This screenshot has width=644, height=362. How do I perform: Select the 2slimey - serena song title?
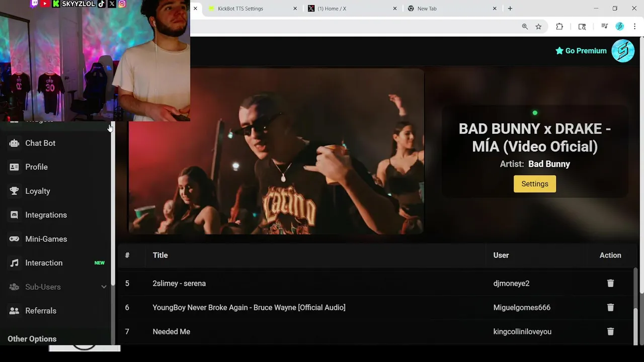click(x=179, y=284)
